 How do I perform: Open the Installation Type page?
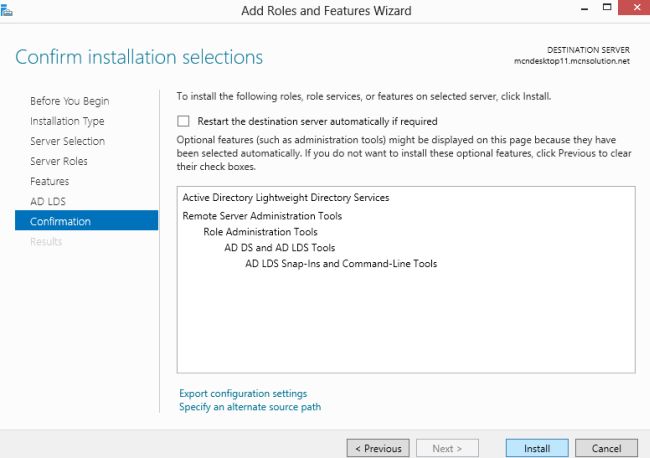click(67, 121)
